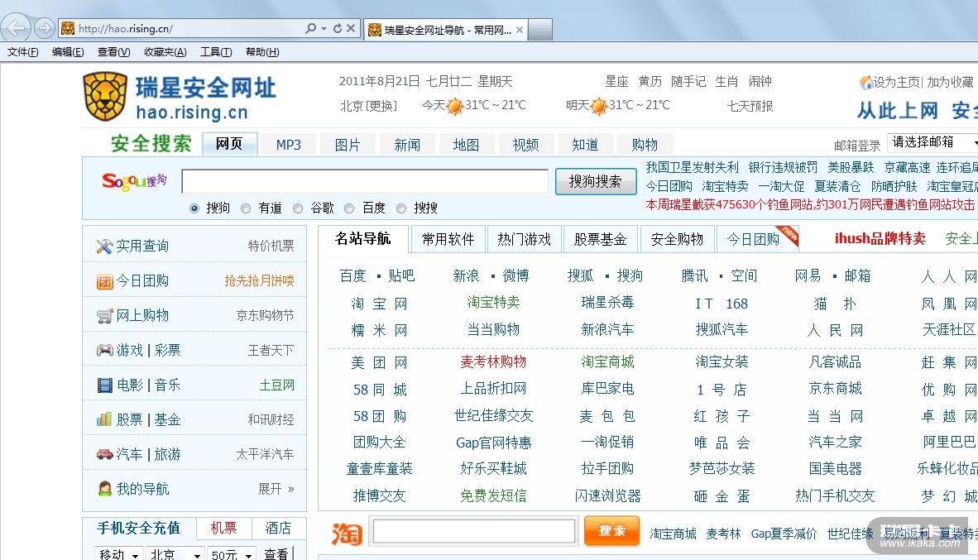The height and width of the screenshot is (560, 978).
Task: Open the 京东商城 link
Action: (835, 389)
